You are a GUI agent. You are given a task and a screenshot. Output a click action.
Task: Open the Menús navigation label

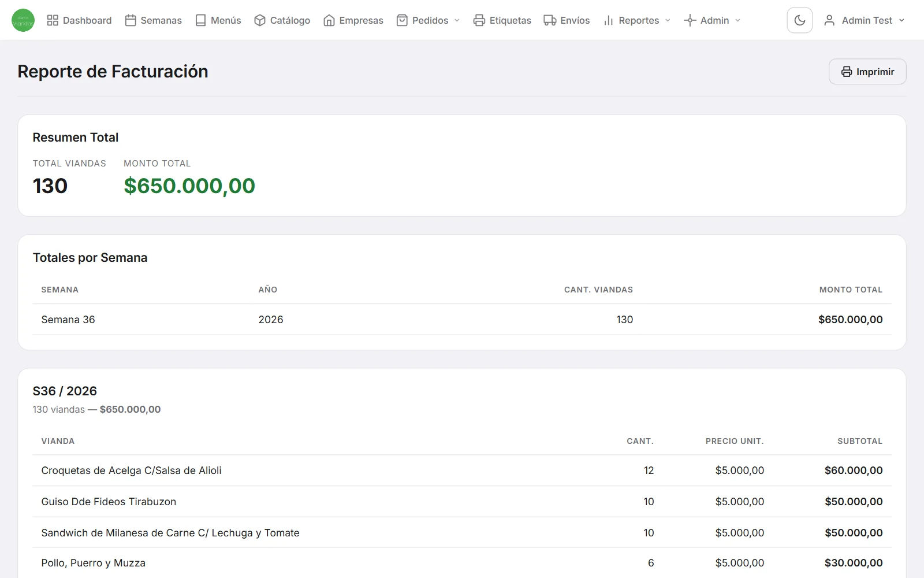click(226, 20)
